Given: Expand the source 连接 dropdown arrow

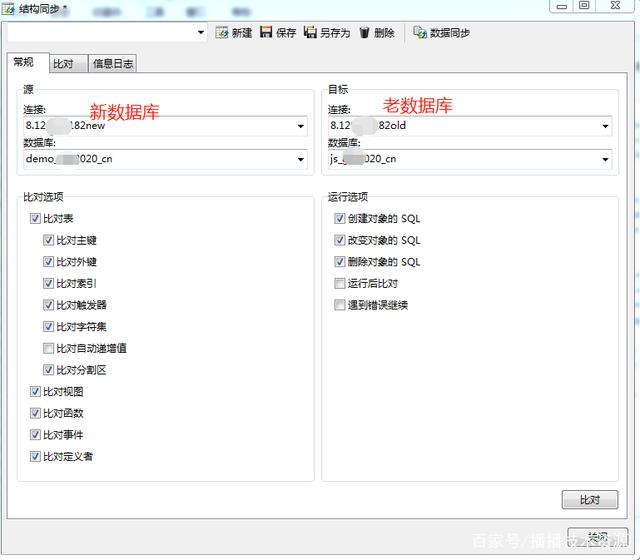Looking at the screenshot, I should [301, 126].
